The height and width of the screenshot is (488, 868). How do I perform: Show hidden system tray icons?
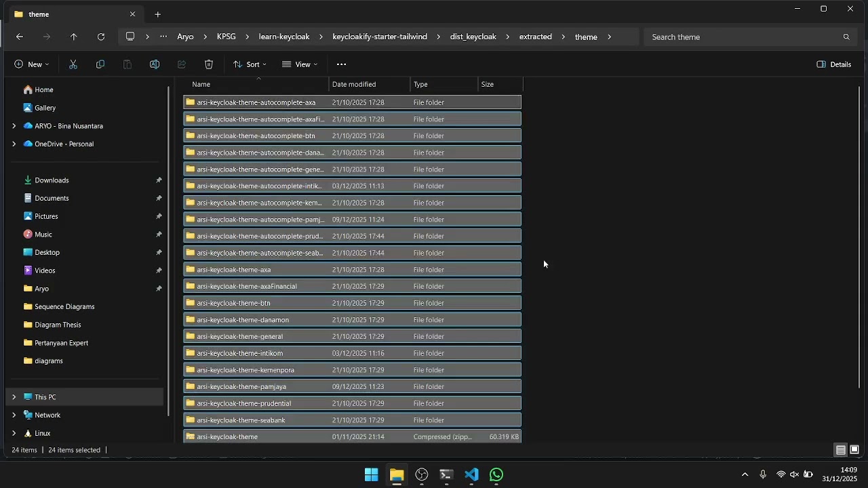[x=745, y=474]
